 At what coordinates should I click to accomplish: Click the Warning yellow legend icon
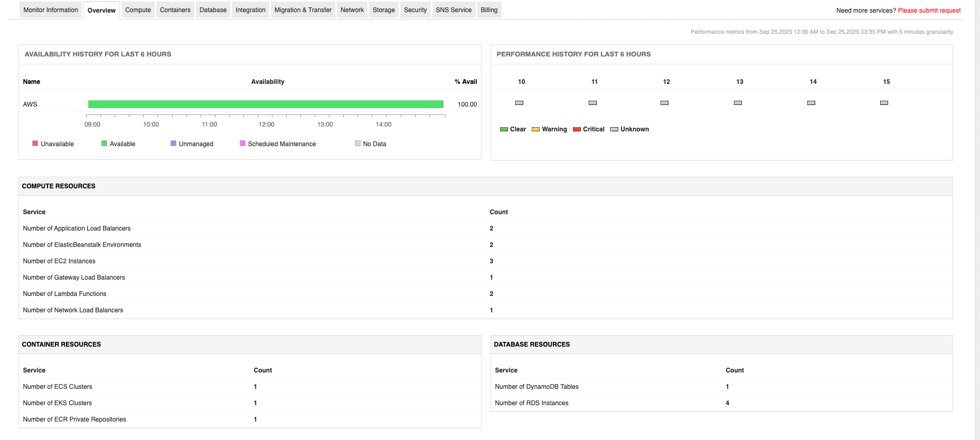point(535,129)
